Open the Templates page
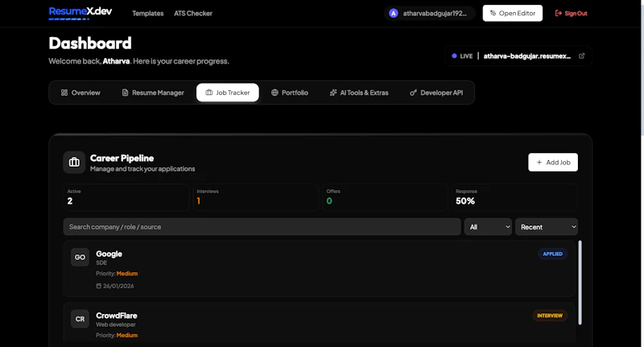 point(148,13)
